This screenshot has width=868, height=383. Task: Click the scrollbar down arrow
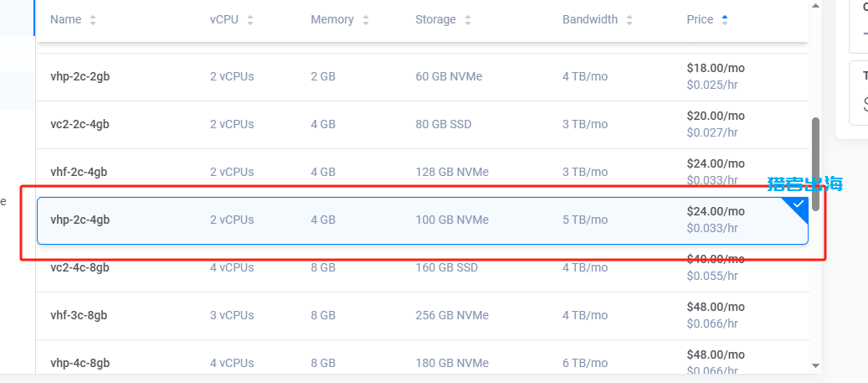[815, 365]
